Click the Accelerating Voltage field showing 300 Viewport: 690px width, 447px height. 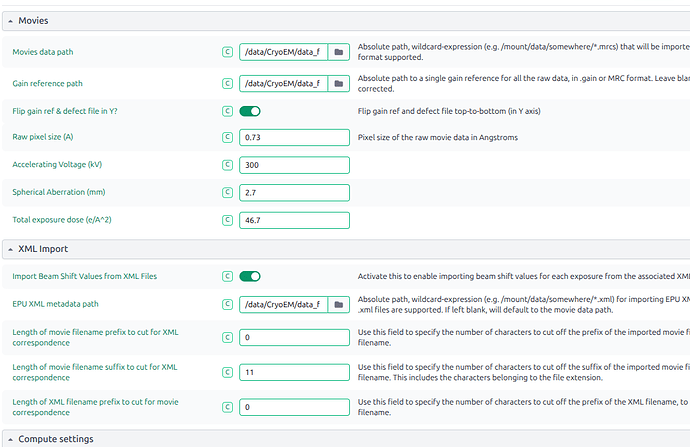294,164
